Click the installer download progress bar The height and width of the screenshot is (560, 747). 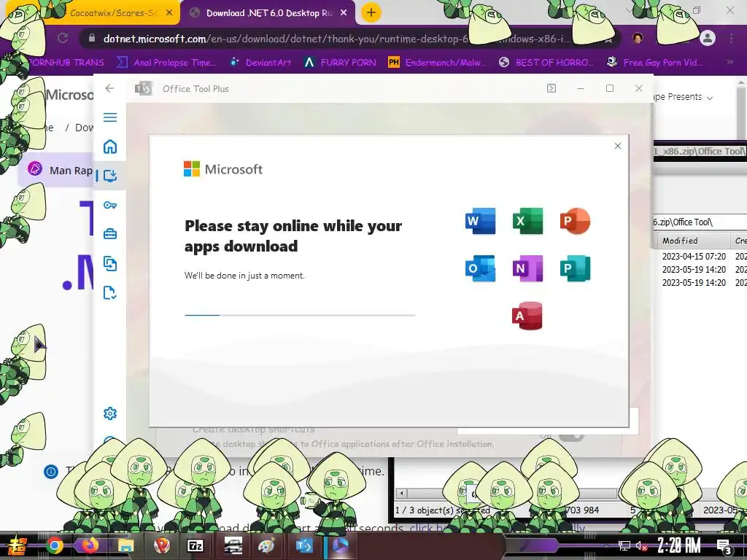pos(300,315)
